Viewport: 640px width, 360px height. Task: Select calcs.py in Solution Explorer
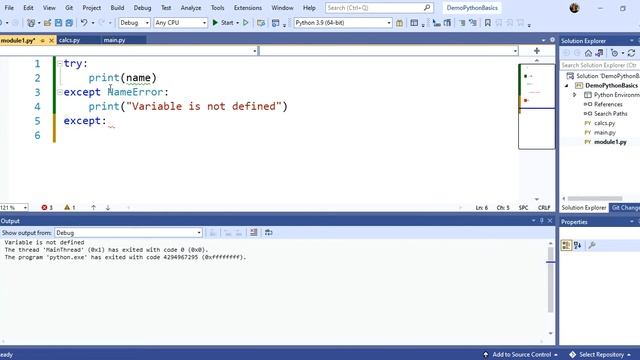(x=604, y=123)
